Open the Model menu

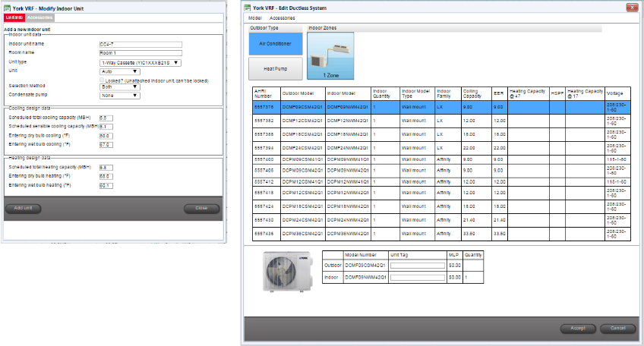pos(255,17)
